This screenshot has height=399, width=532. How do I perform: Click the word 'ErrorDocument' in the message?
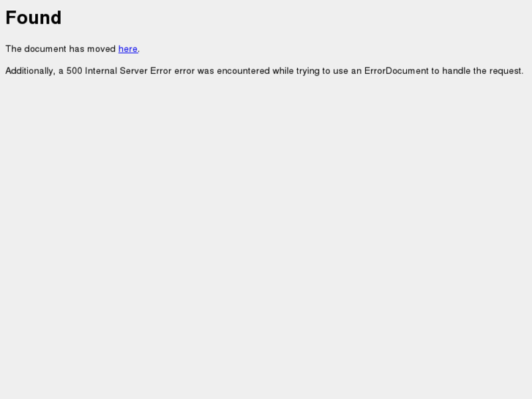tap(397, 71)
